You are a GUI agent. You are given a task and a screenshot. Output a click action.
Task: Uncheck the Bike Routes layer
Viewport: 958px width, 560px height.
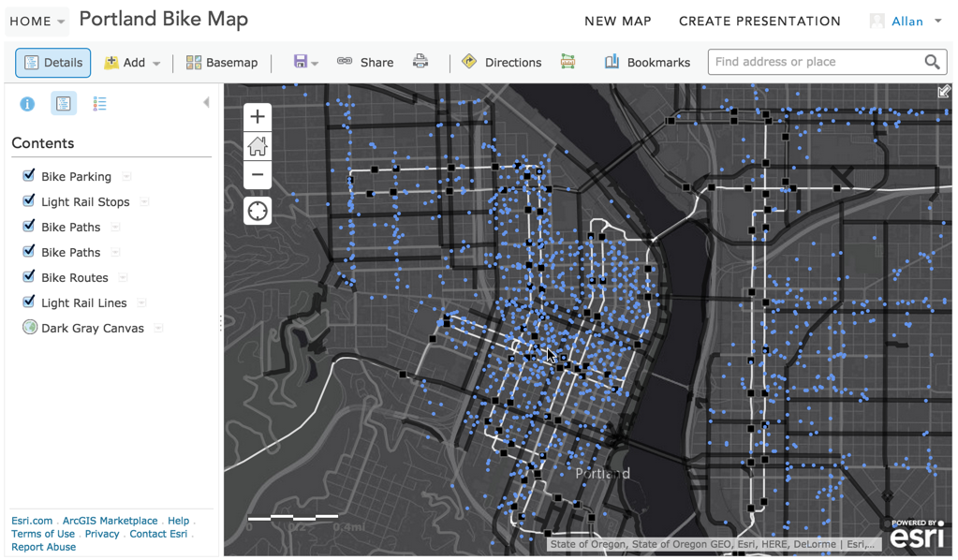point(28,276)
